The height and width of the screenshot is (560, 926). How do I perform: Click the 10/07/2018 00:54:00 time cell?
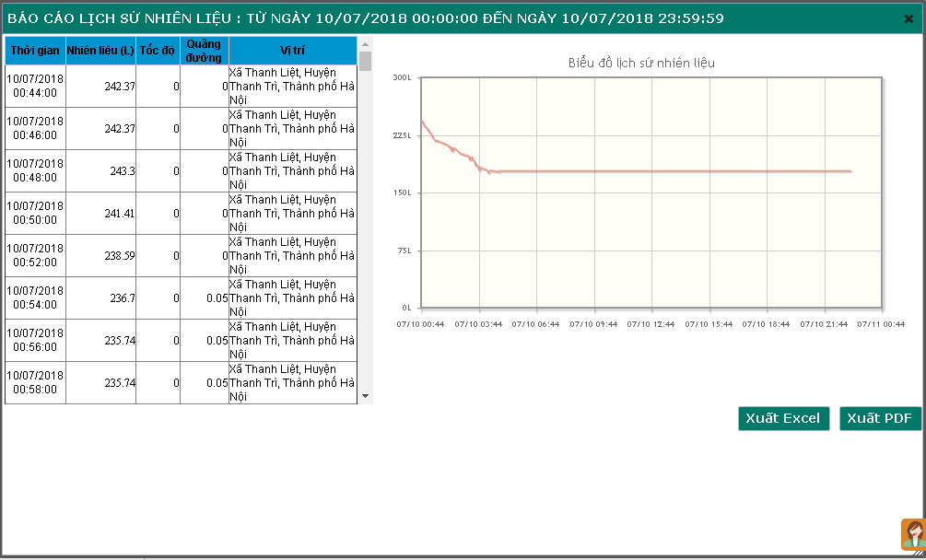pos(35,297)
